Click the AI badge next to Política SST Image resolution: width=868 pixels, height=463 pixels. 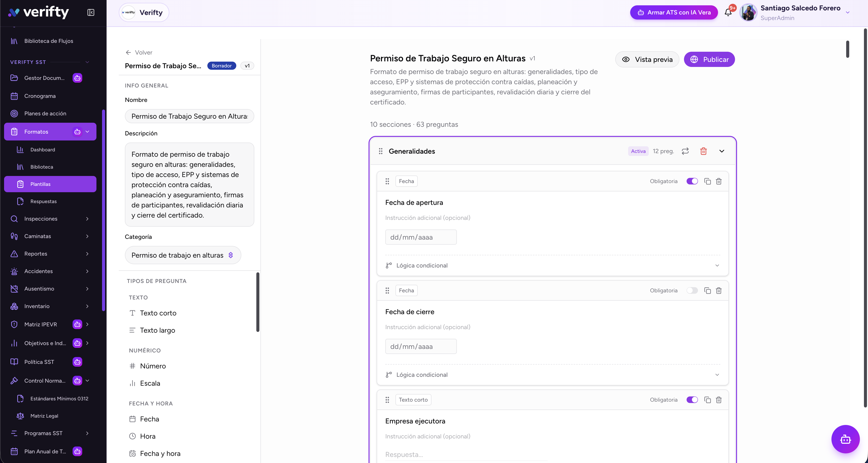77,362
